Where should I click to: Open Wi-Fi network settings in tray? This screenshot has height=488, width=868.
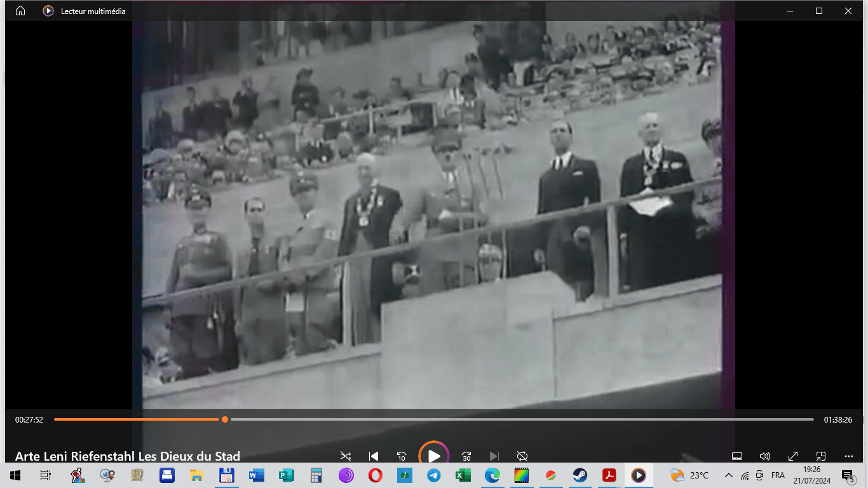745,475
